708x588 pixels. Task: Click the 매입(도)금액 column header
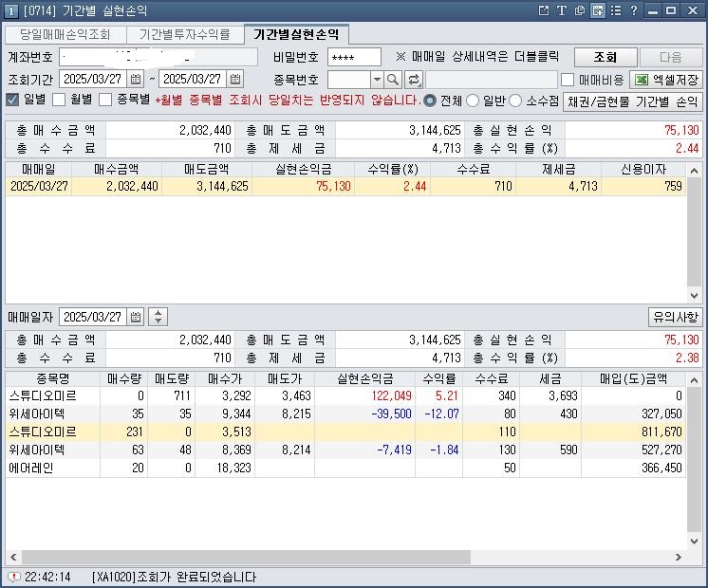point(633,378)
